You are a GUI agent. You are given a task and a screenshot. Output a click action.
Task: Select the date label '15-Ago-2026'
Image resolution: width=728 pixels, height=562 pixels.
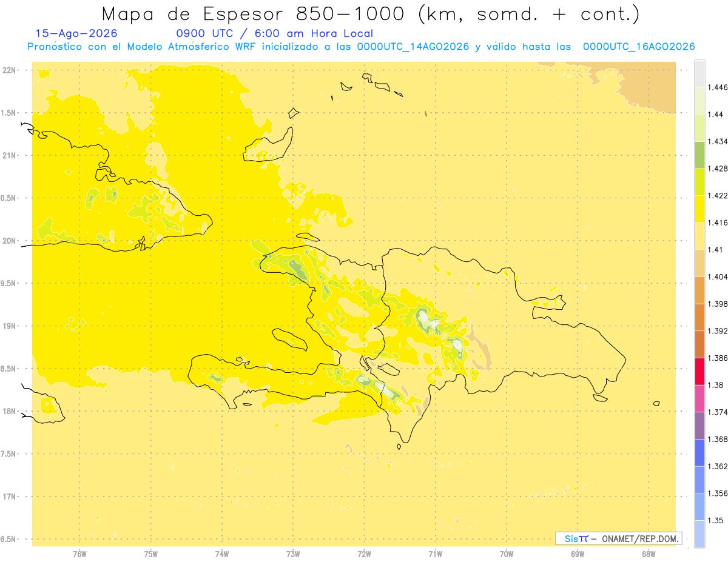coord(76,34)
